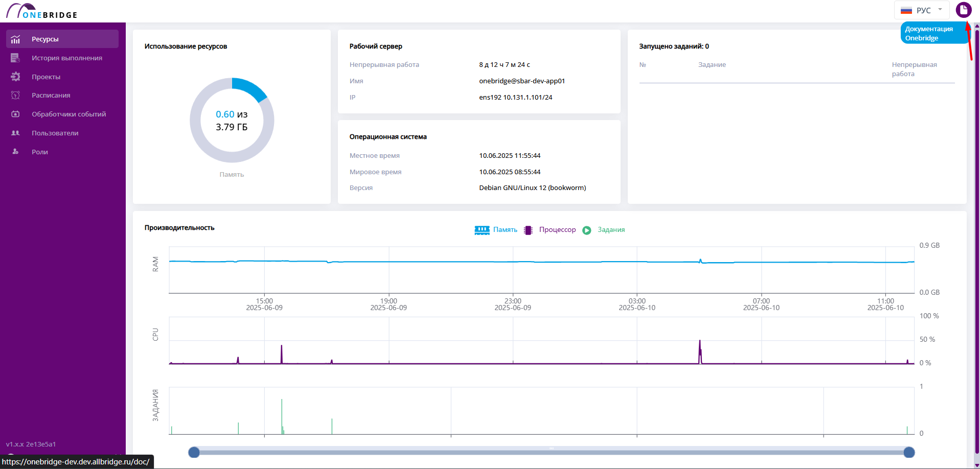The width and height of the screenshot is (980, 469).
Task: Click the Обработчики событий icon
Action: pyautogui.click(x=15, y=114)
